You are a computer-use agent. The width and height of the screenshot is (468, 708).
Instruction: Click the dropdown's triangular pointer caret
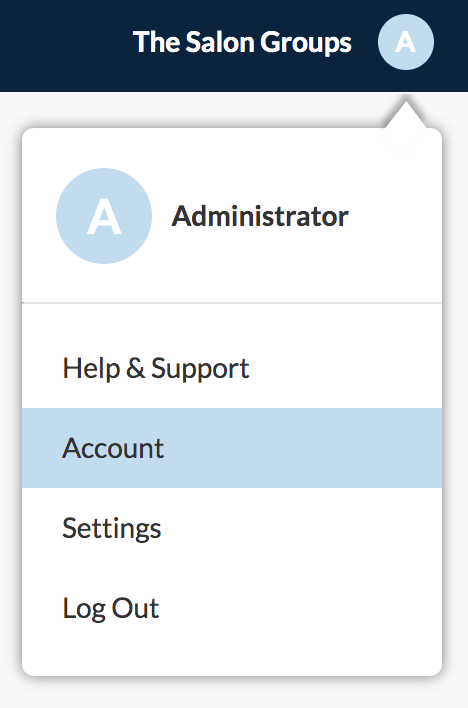tap(405, 116)
